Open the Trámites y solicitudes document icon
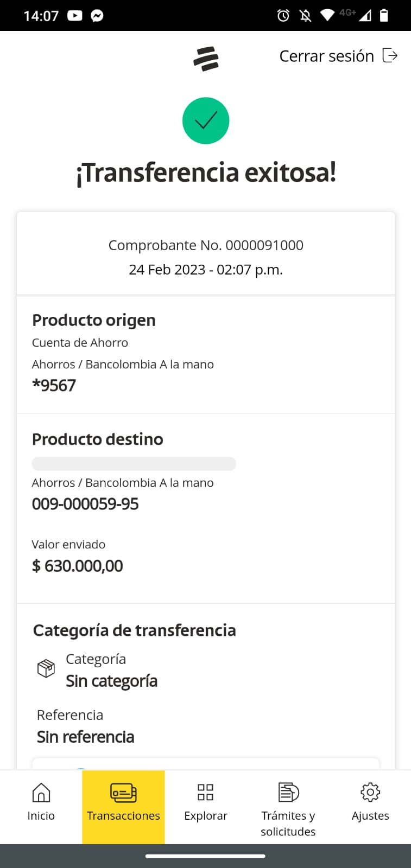Viewport: 411px width, 868px height. click(x=288, y=792)
